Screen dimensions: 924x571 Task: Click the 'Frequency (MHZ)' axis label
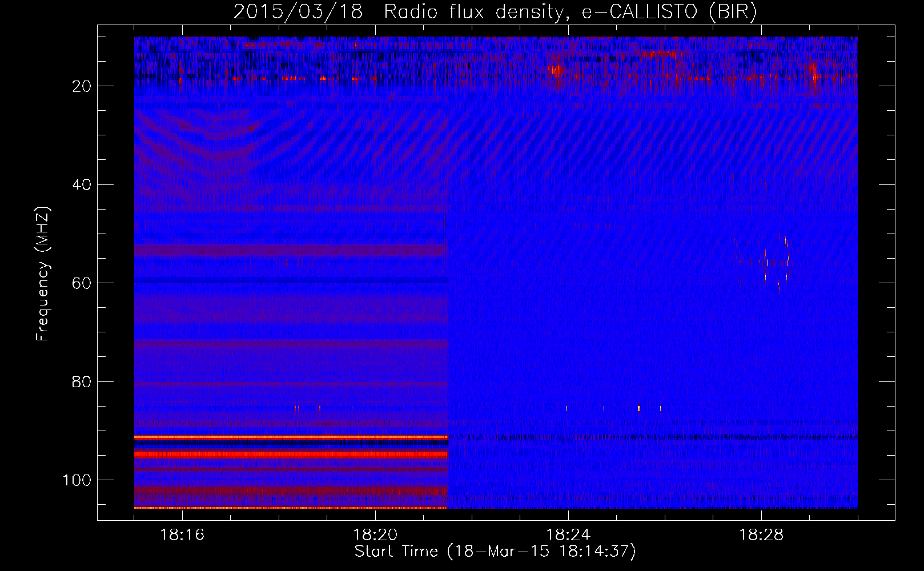click(43, 274)
